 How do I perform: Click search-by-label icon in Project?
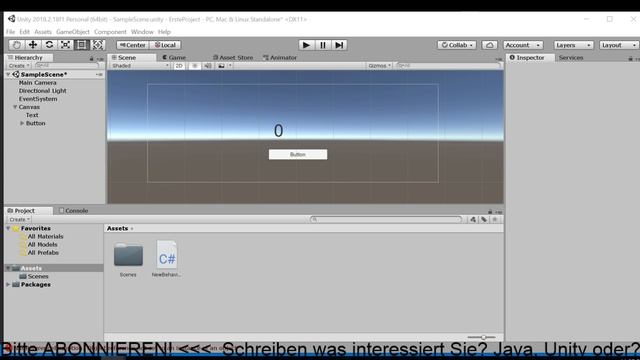(484, 220)
